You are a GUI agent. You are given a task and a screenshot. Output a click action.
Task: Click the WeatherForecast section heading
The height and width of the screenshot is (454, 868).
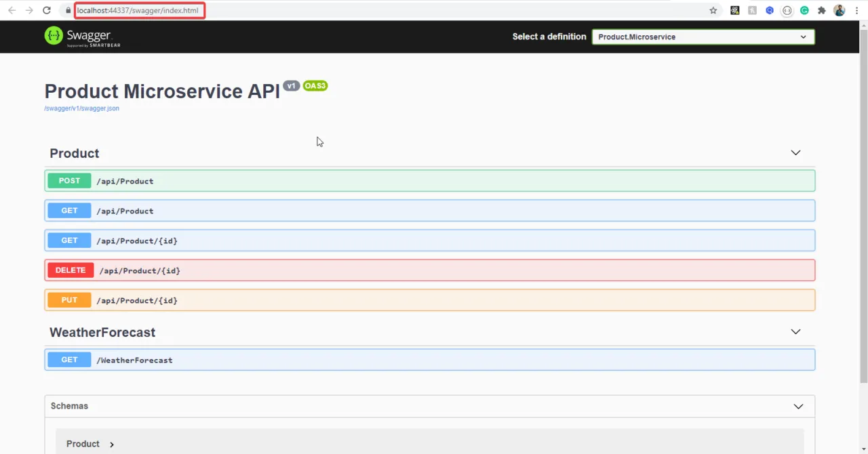[102, 332]
